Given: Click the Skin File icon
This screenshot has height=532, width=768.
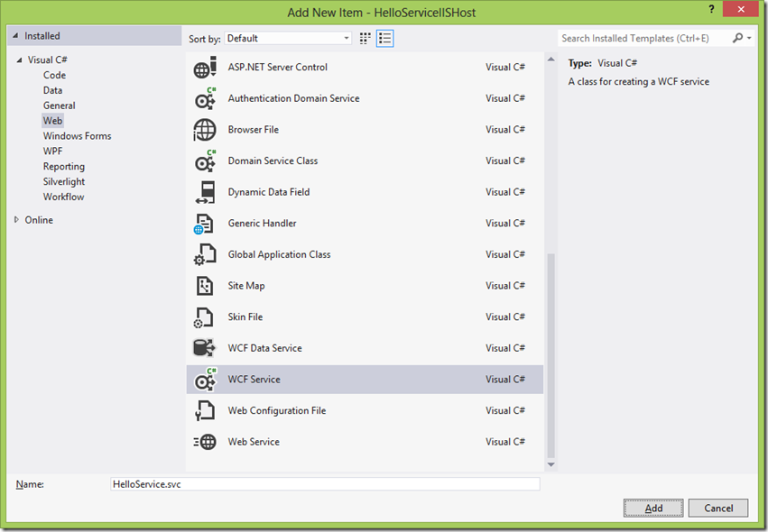Looking at the screenshot, I should tap(205, 317).
